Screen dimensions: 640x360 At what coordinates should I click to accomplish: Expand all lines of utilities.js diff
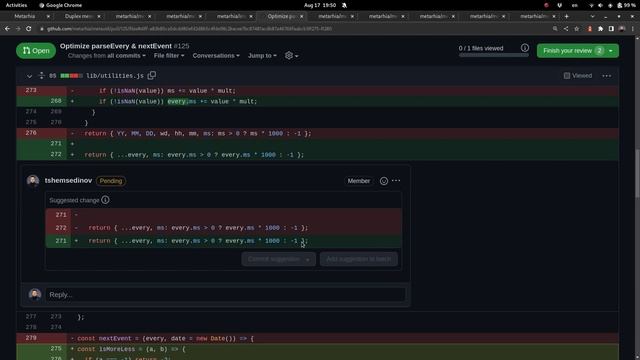pos(41,76)
